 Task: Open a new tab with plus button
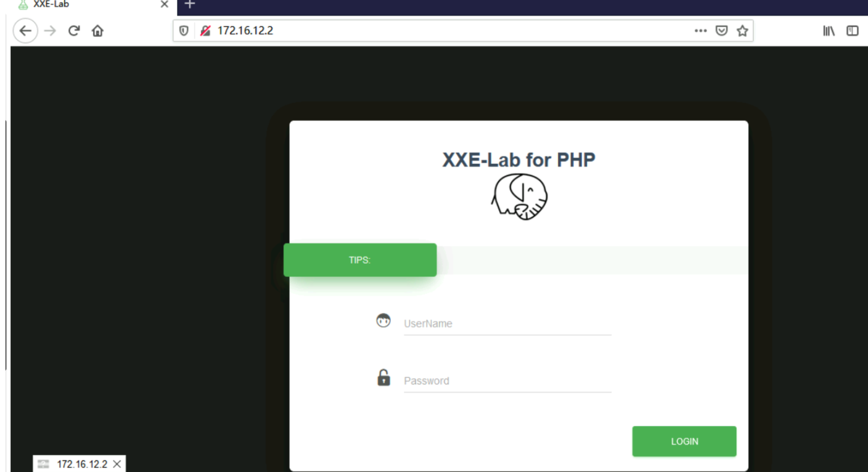pyautogui.click(x=190, y=4)
